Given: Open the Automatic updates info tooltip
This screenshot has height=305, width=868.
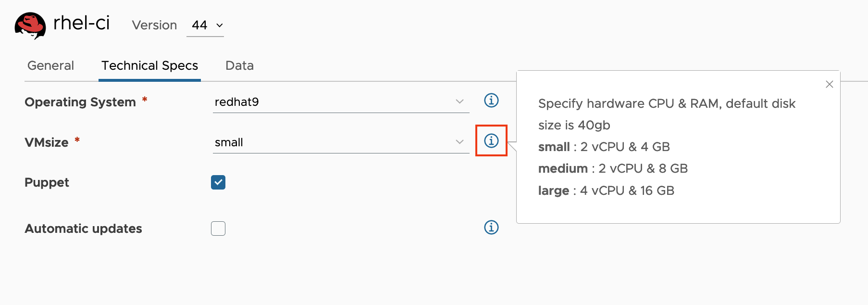Looking at the screenshot, I should click(491, 228).
